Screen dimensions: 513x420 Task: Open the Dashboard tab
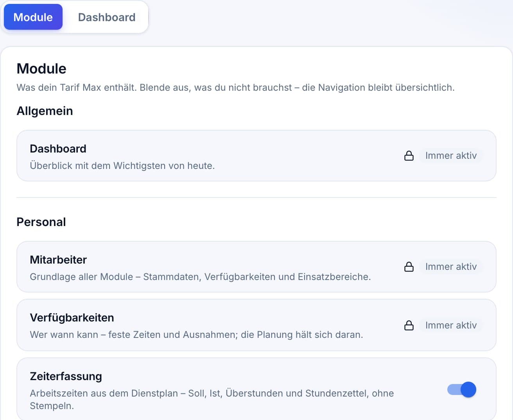[107, 17]
